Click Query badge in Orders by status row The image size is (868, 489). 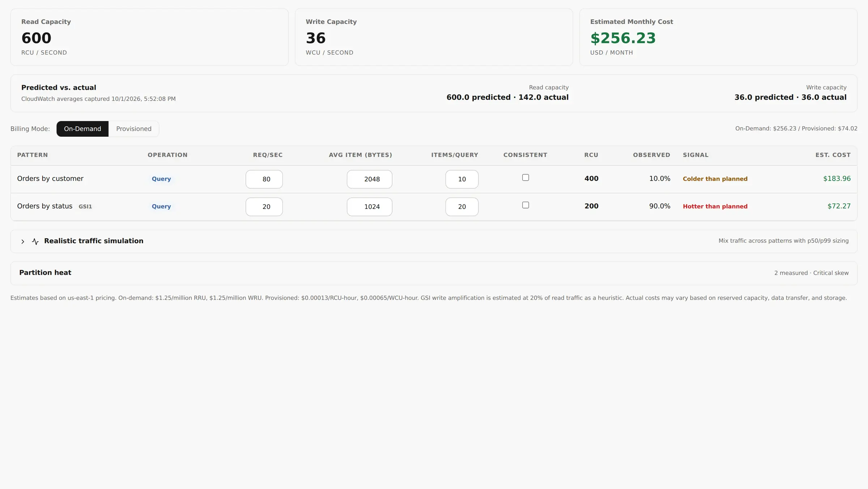[161, 206]
